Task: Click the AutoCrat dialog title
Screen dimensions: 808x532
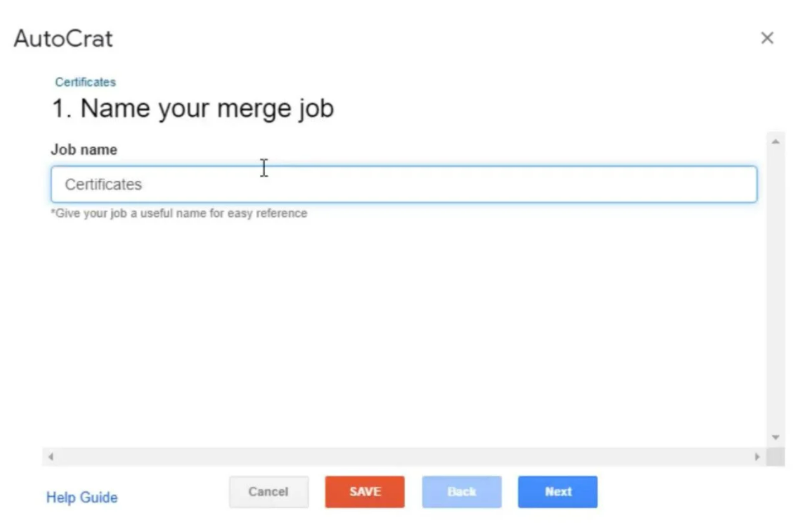Action: click(63, 39)
